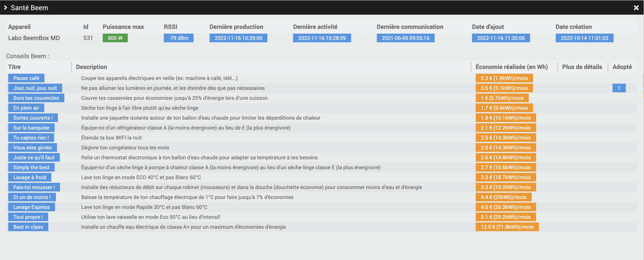Viewport: 644px width, 260px height.
Task: Click the Dernière communication column header
Action: [410, 27]
